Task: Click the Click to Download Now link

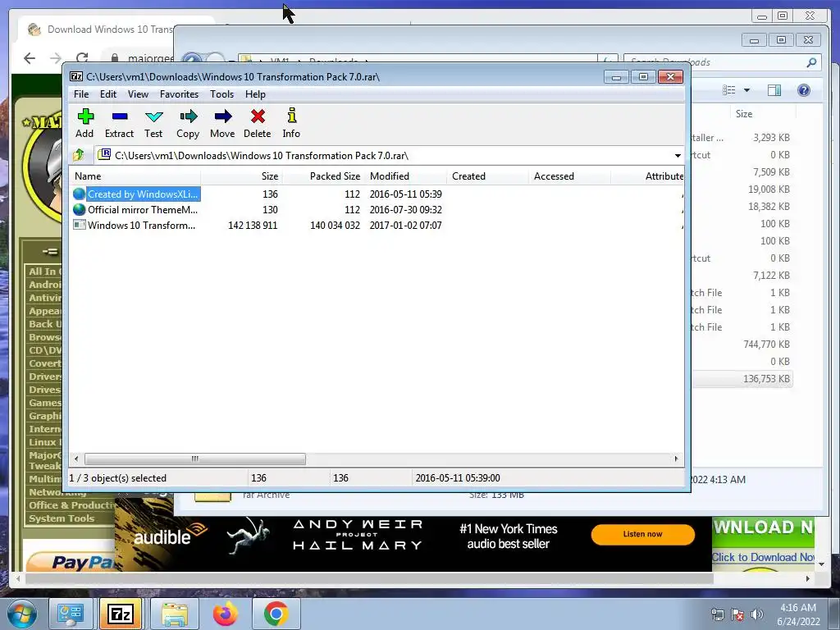Action: point(763,557)
